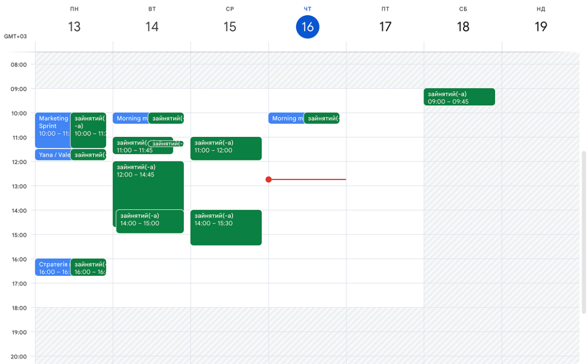Viewport: 588px width, 364px height.
Task: Open Tuesday's 14:00 – 15:00 busy event
Action: (150, 223)
